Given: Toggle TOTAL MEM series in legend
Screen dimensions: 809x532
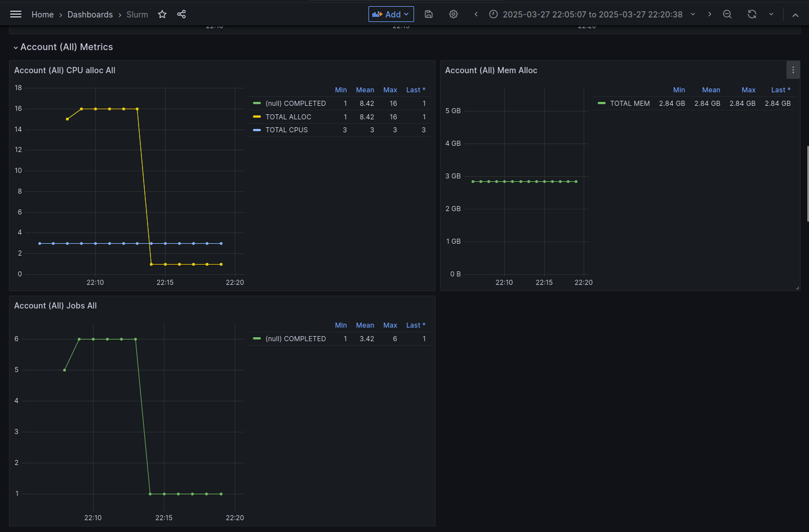Looking at the screenshot, I should 630,104.
